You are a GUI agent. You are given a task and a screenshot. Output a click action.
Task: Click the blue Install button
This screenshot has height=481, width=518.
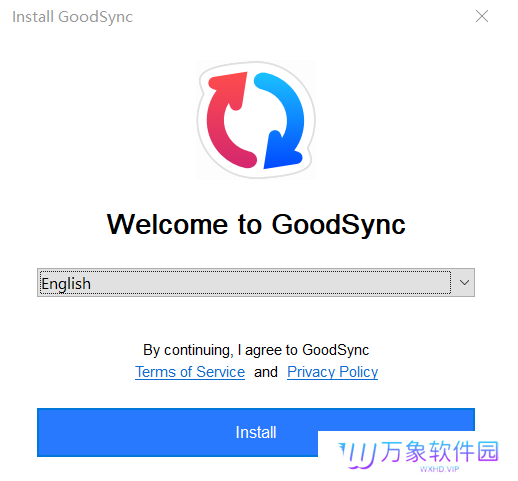point(256,432)
